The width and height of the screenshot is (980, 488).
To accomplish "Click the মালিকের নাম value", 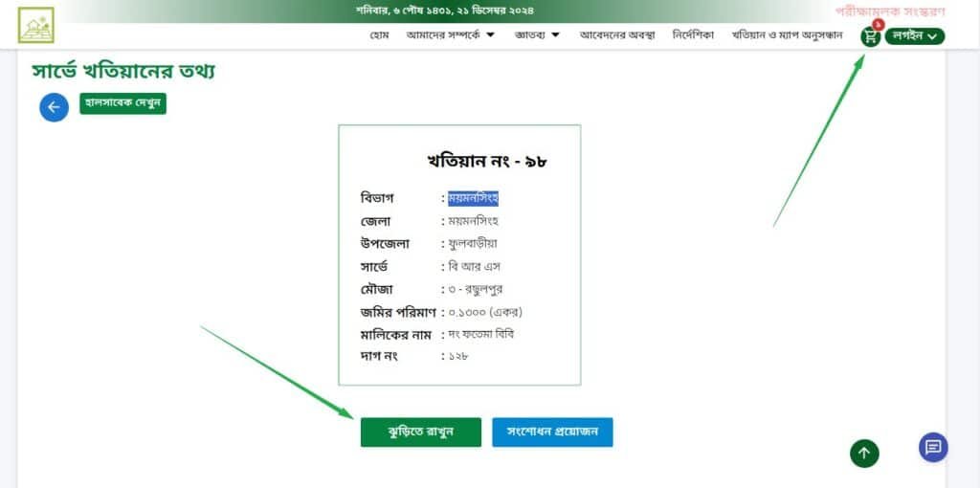I will [480, 334].
